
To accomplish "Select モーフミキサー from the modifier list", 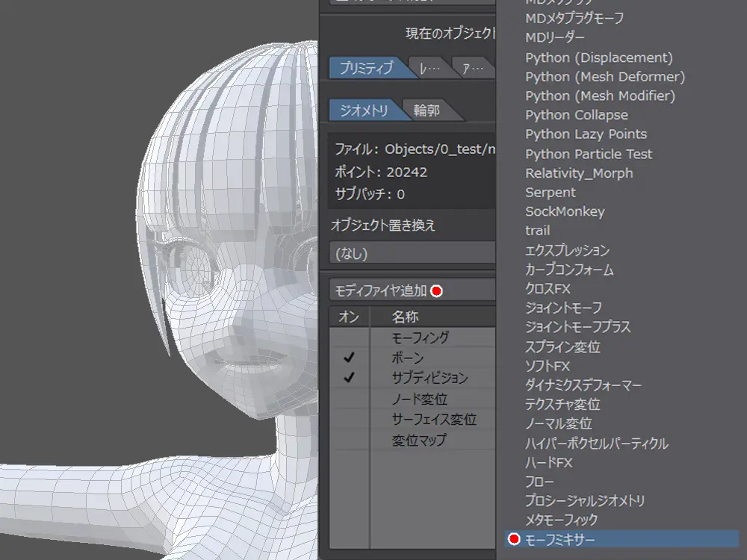I will click(x=560, y=539).
